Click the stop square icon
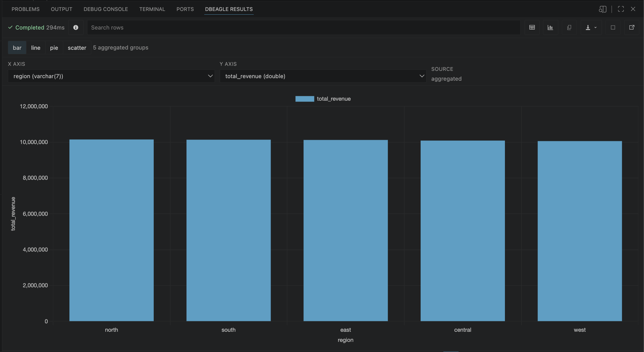The height and width of the screenshot is (352, 644). (x=613, y=27)
